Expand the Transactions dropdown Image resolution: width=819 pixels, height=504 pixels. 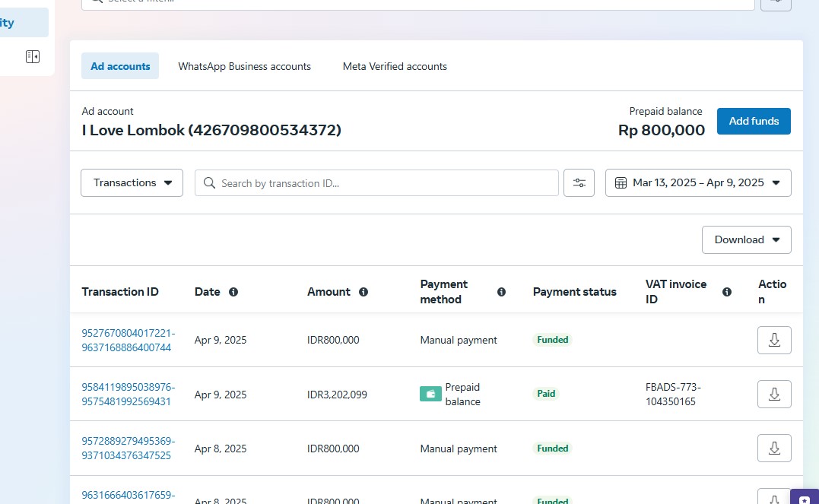(132, 183)
